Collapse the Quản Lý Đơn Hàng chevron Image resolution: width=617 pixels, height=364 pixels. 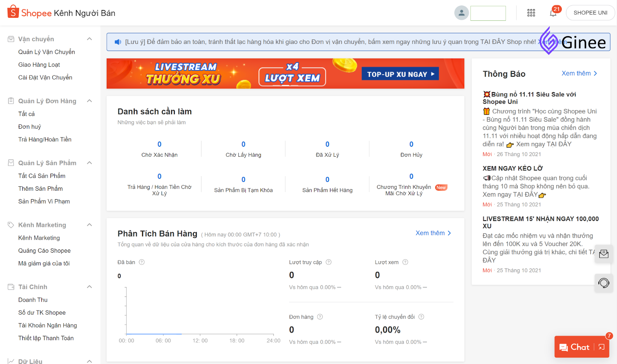[89, 101]
